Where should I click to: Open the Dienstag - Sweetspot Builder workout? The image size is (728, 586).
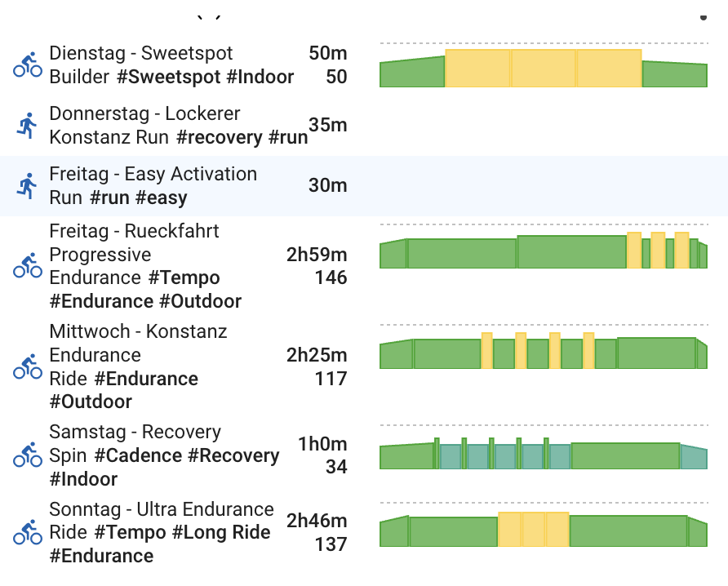click(140, 54)
